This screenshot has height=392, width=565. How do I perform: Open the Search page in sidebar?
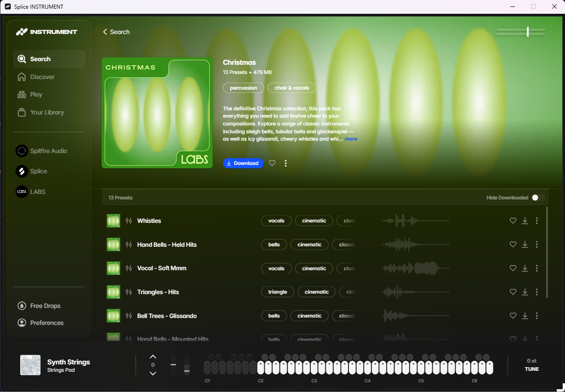49,59
